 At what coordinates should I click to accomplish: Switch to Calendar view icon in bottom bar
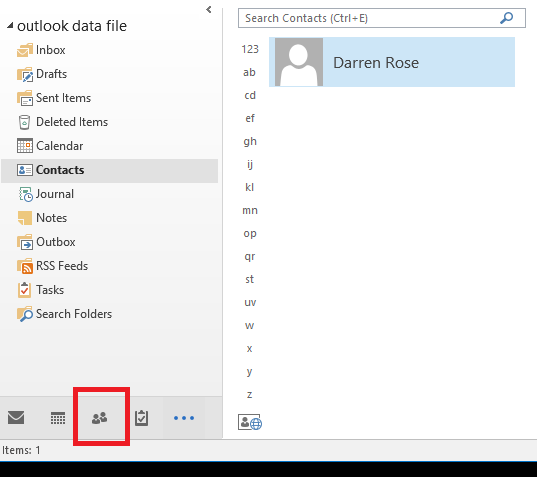[x=58, y=418]
